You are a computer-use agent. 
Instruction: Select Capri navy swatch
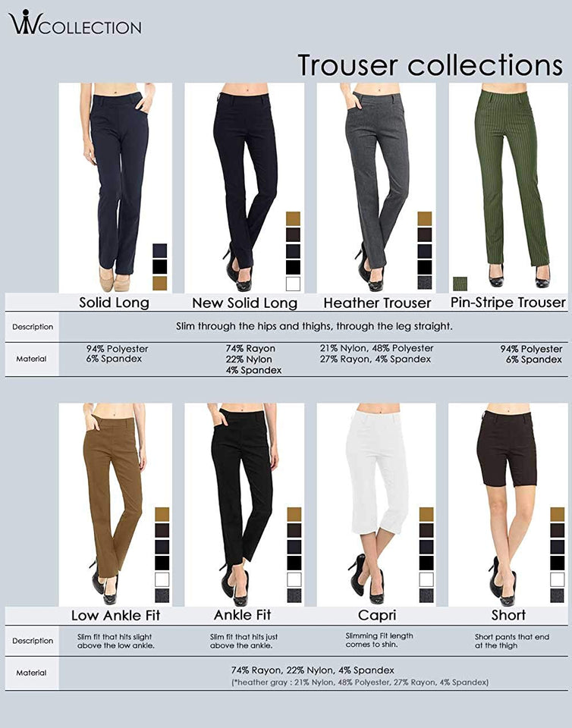(x=426, y=547)
